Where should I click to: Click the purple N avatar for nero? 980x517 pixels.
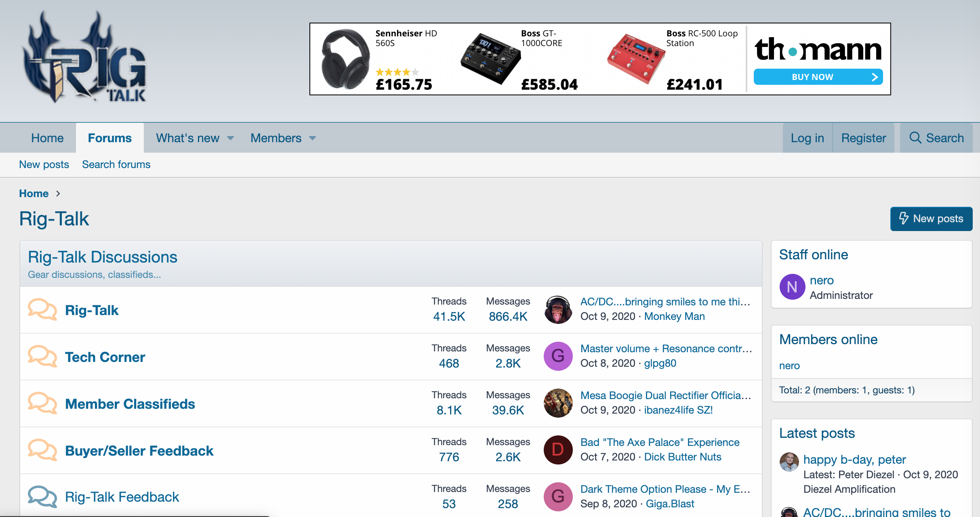pos(792,287)
